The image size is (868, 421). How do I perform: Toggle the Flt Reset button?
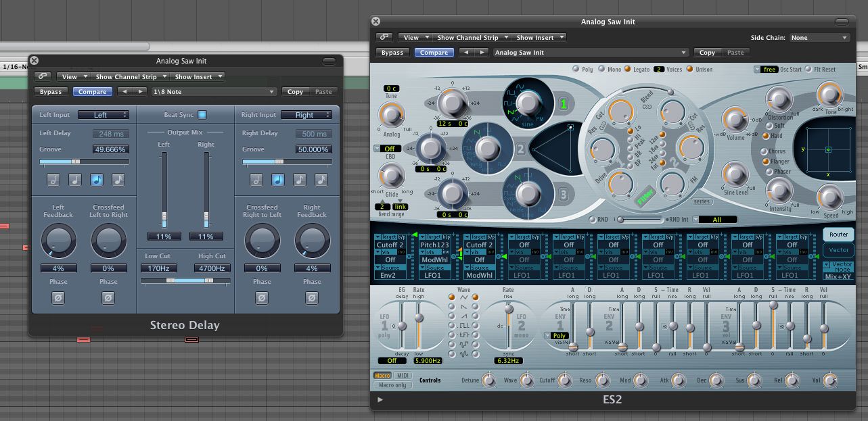click(x=808, y=69)
